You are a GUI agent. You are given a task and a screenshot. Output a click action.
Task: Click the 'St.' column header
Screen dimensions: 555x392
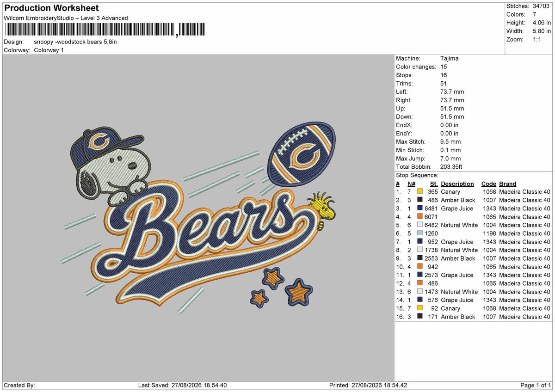(433, 184)
